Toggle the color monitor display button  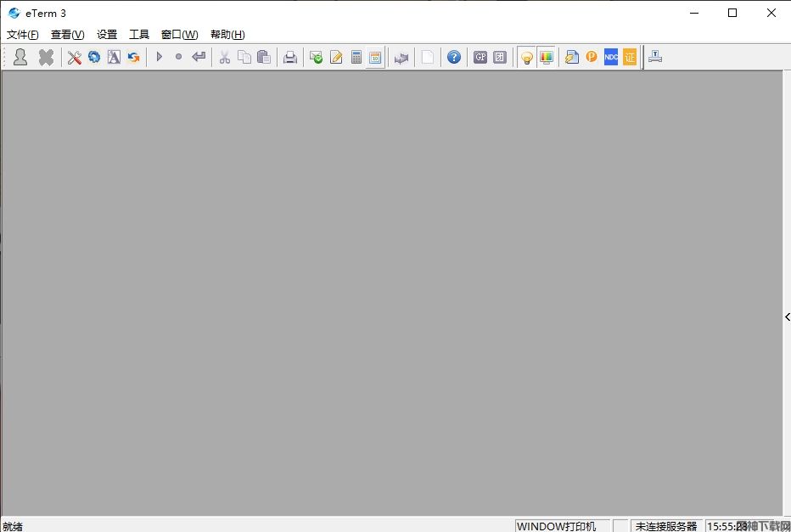pos(547,57)
